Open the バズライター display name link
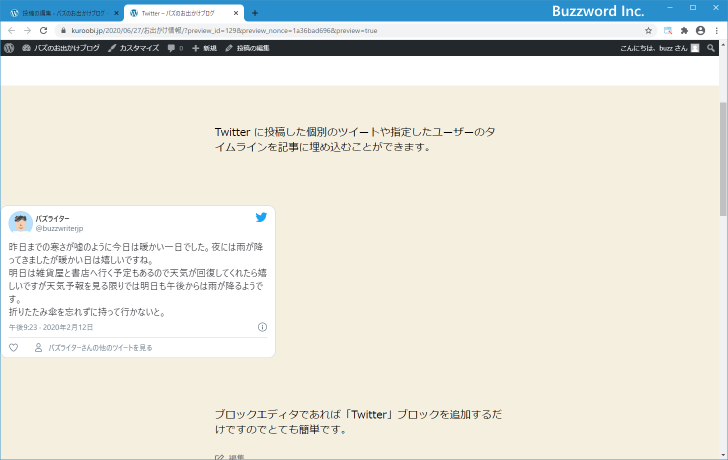Image resolution: width=728 pixels, height=460 pixels. [x=52, y=219]
